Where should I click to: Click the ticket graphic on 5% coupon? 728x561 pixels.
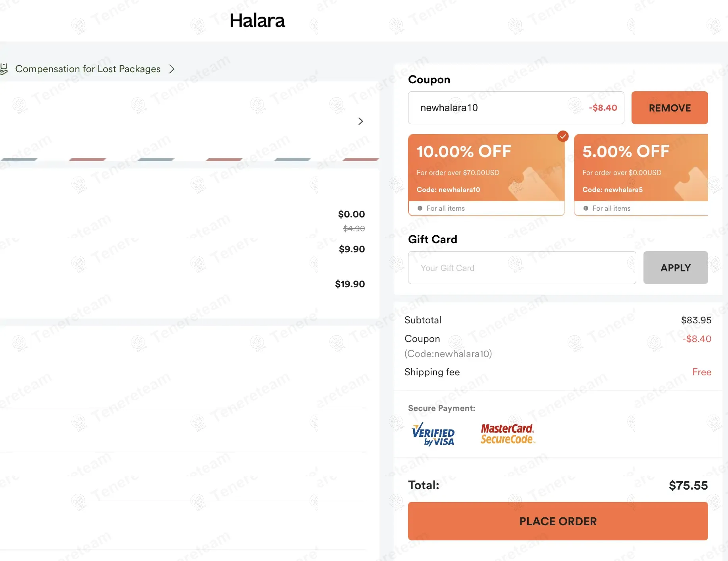693,183
